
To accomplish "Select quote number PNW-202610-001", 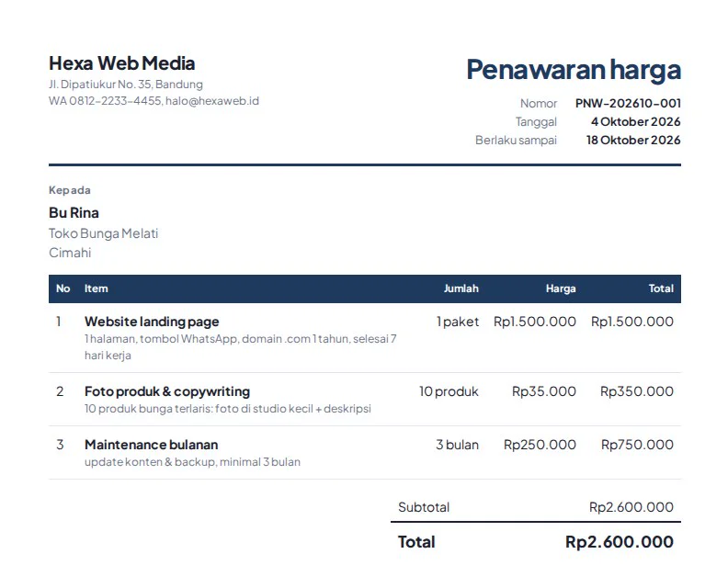I will click(628, 103).
